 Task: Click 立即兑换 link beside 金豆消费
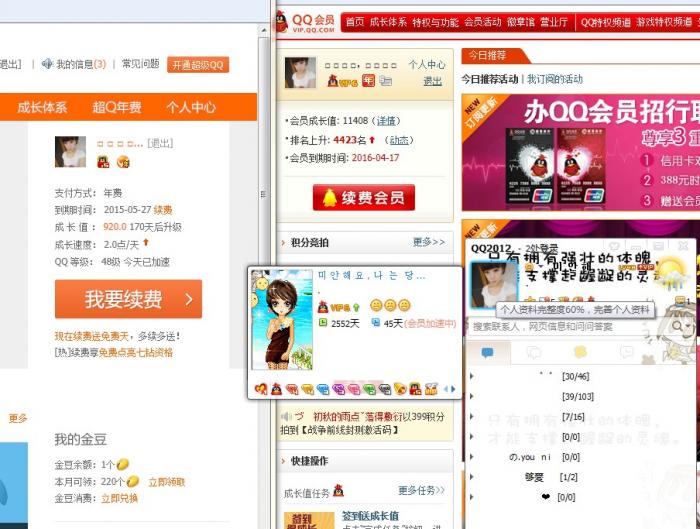click(119, 498)
